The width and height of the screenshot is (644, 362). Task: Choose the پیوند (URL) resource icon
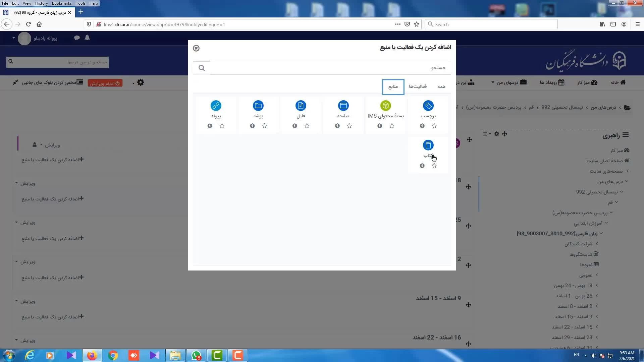pos(216,106)
